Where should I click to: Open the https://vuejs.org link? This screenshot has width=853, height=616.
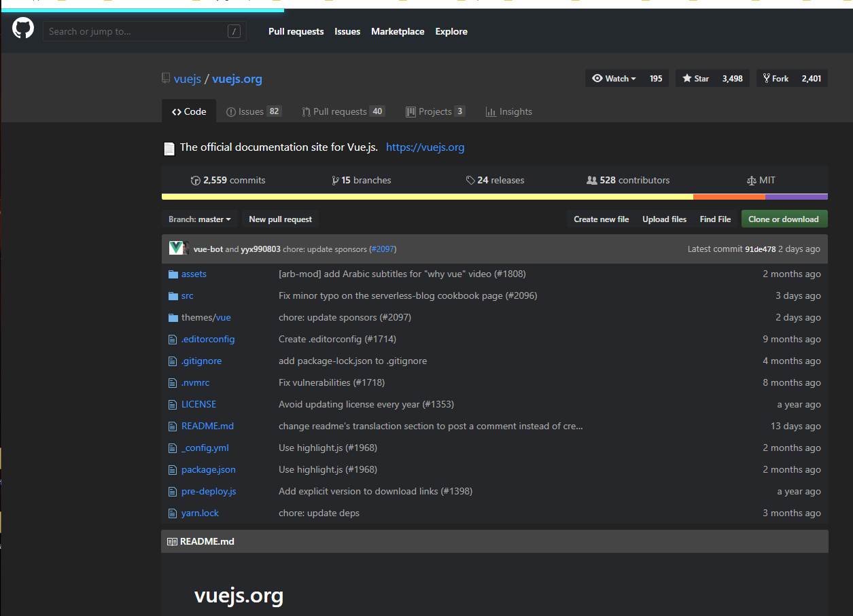(425, 147)
